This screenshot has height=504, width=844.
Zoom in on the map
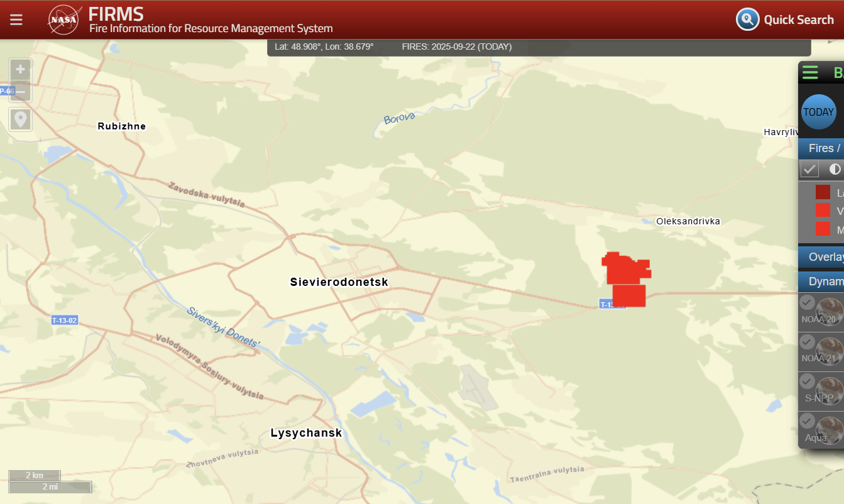[x=21, y=69]
